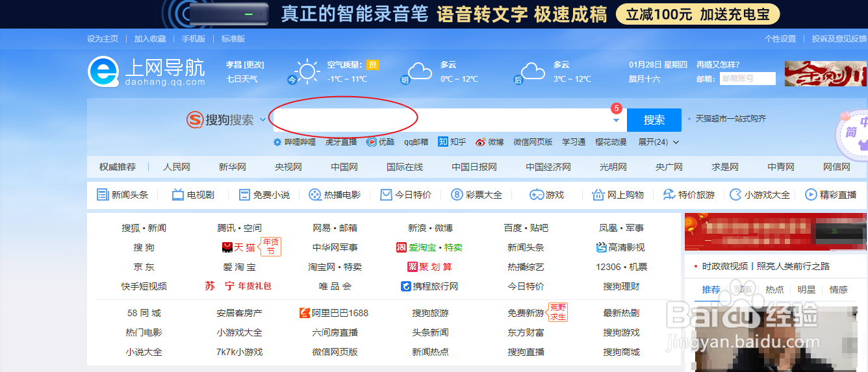Open 凤凰·军事 link
This screenshot has width=868, height=372.
[621, 228]
